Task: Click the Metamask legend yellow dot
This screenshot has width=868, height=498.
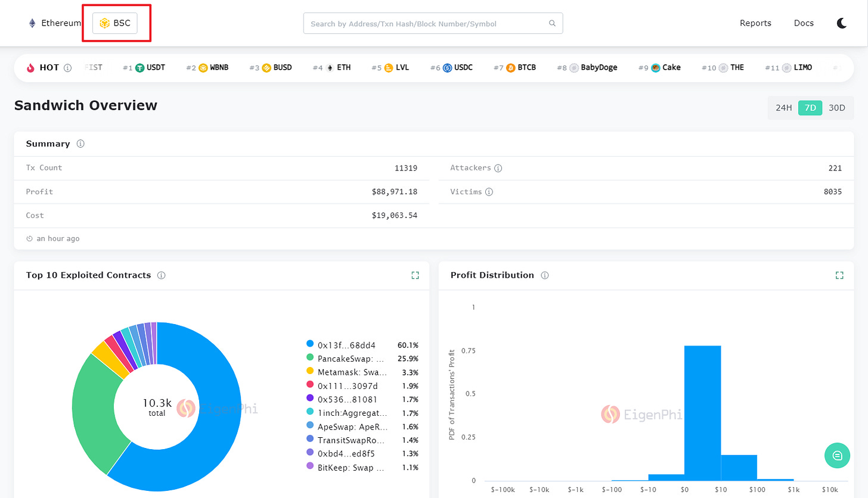Action: point(309,372)
